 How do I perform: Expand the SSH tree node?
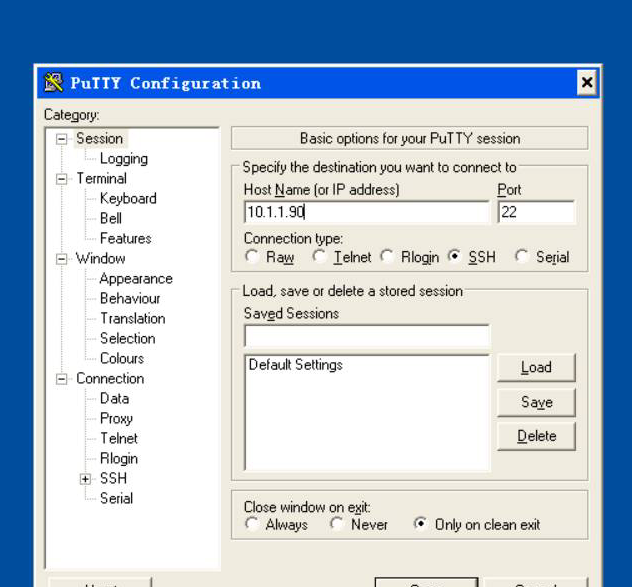point(85,479)
